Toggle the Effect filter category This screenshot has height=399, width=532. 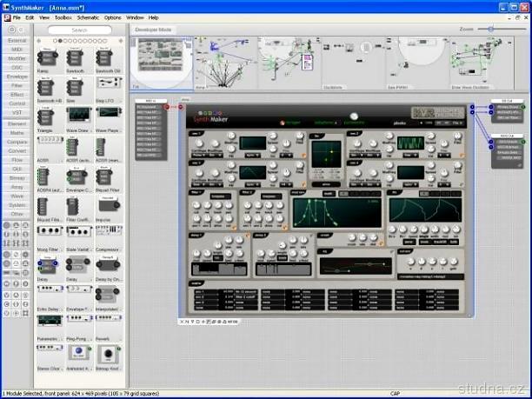pos(17,95)
